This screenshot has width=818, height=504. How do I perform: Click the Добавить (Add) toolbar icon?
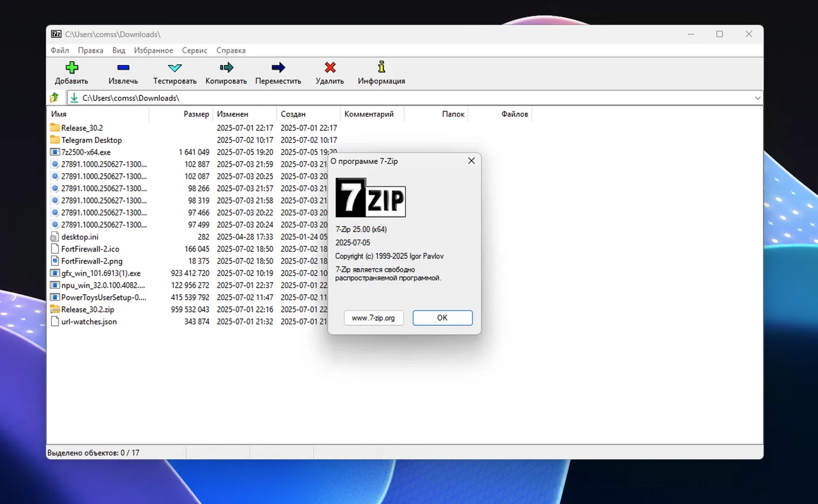[71, 68]
